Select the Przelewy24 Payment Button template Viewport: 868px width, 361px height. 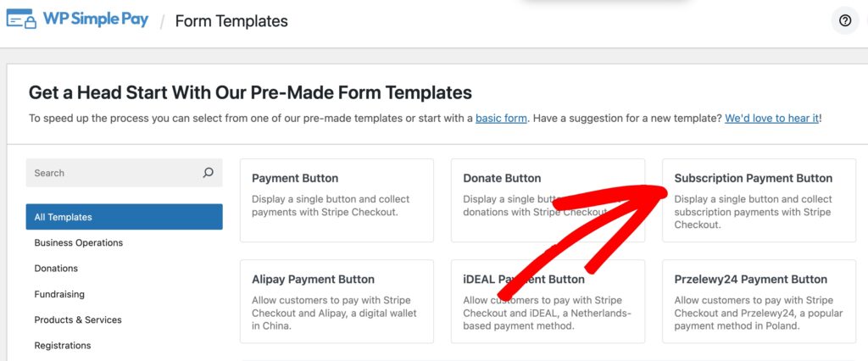[759, 301]
